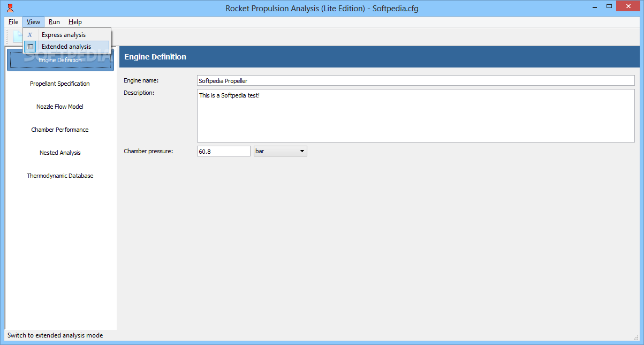Open the Run menu
This screenshot has height=345, width=644.
(x=54, y=22)
